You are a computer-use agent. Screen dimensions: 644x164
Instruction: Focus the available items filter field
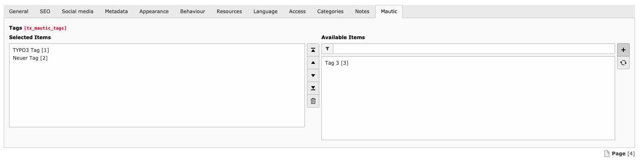pos(474,49)
